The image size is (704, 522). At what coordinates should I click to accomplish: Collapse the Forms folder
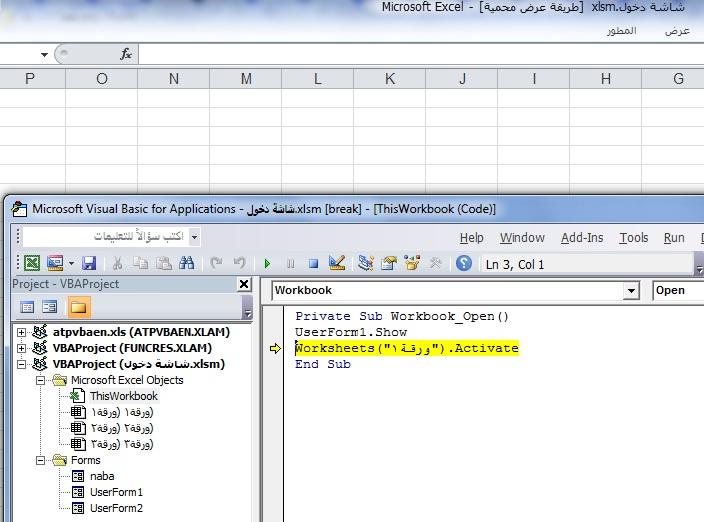(x=40, y=461)
